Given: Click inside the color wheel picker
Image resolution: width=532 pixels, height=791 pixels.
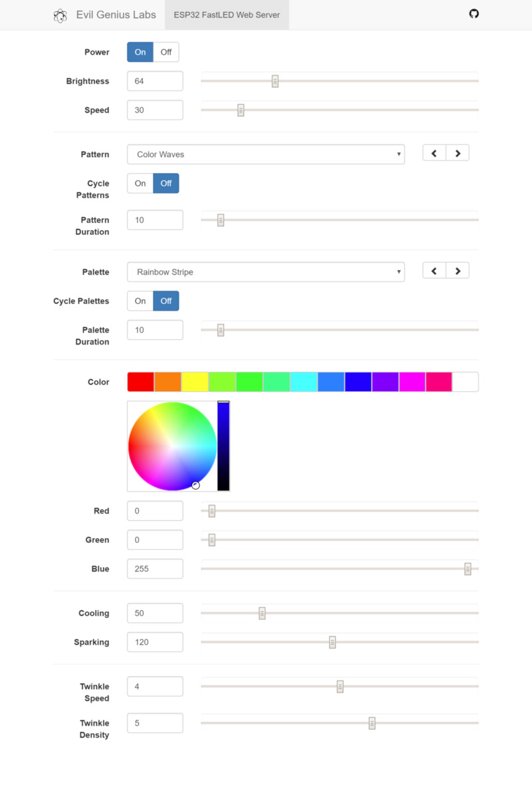Looking at the screenshot, I should pos(172,446).
